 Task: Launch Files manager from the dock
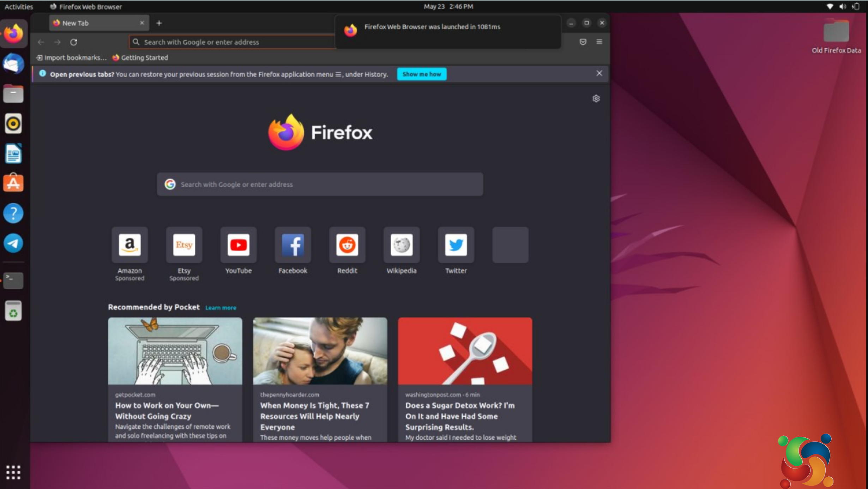(13, 94)
